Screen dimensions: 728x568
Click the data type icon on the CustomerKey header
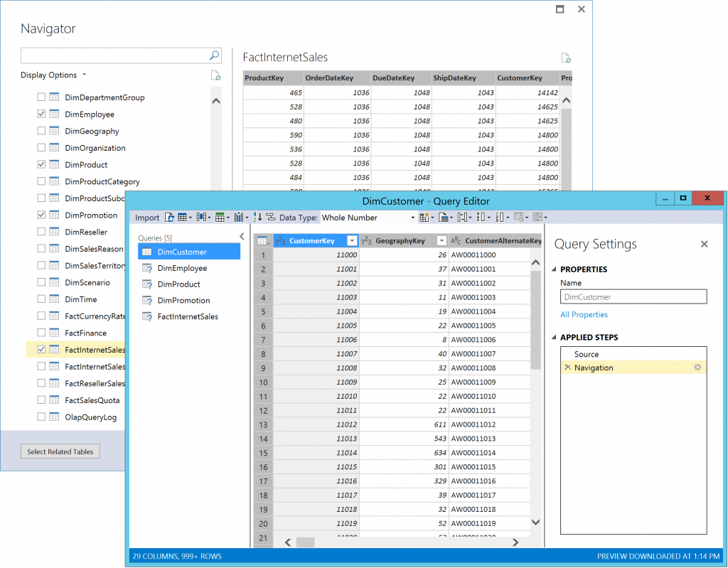280,240
